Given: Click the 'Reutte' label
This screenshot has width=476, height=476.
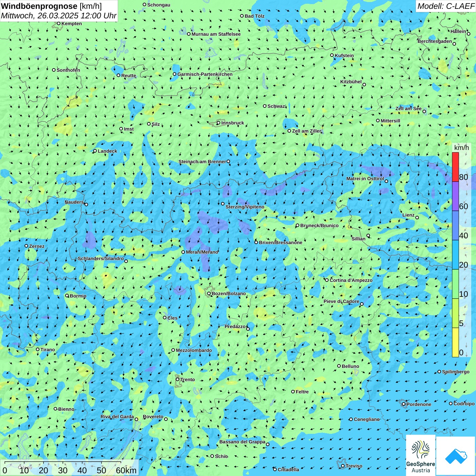Looking at the screenshot, I should tap(129, 75).
